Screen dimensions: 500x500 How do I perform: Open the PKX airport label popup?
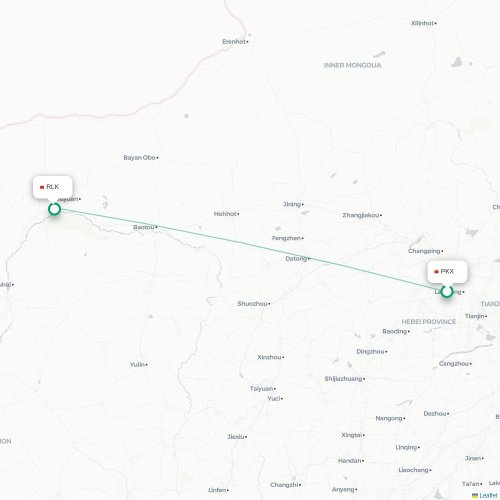447,272
